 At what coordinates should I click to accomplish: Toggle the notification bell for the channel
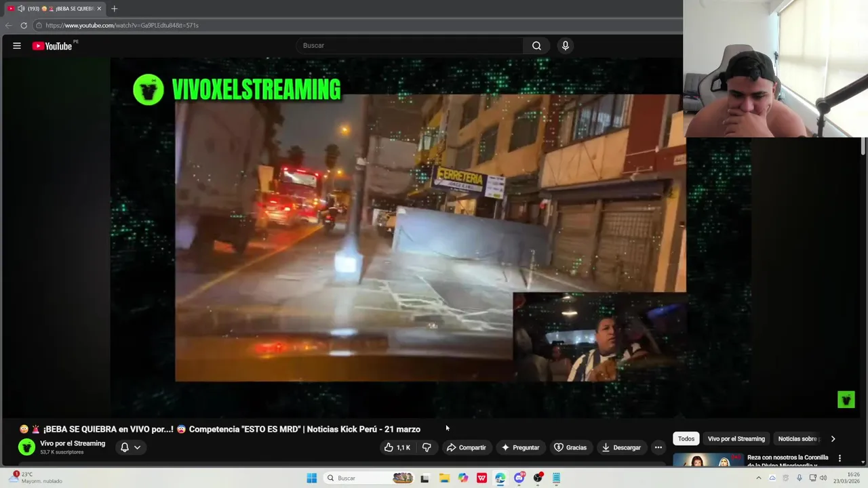125,447
